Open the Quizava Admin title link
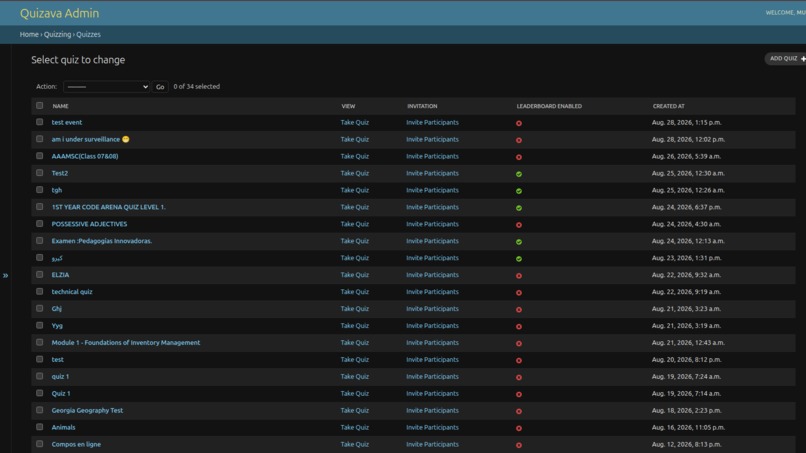This screenshot has height=453, width=806. coord(59,13)
